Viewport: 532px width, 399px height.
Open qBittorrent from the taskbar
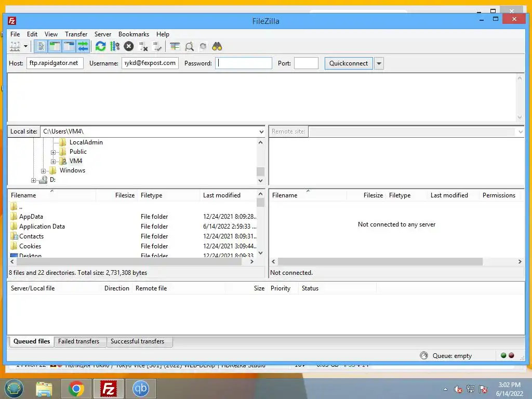click(x=141, y=389)
